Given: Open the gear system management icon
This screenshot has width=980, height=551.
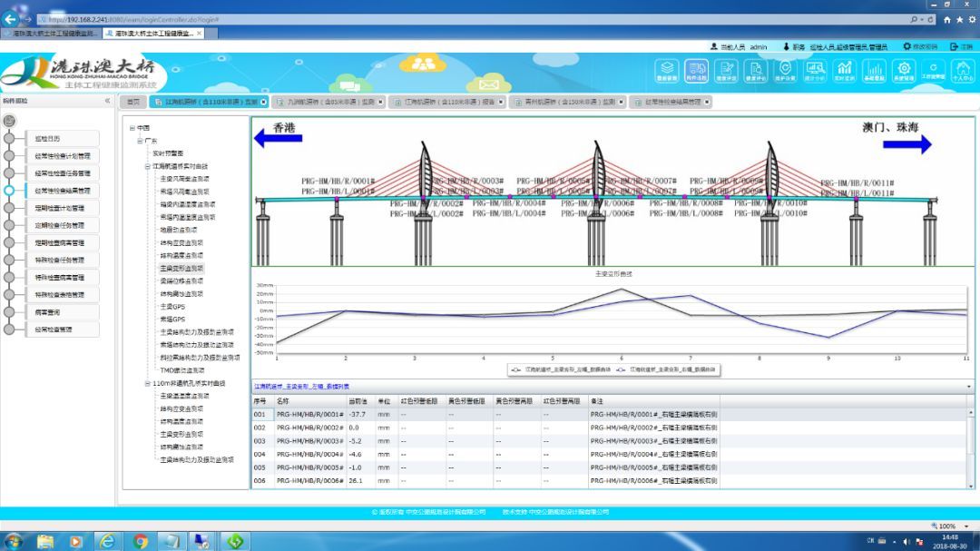Looking at the screenshot, I should click(904, 71).
